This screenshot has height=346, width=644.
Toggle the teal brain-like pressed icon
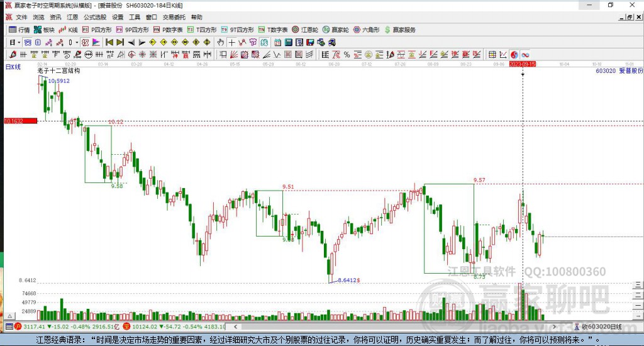click(264, 42)
